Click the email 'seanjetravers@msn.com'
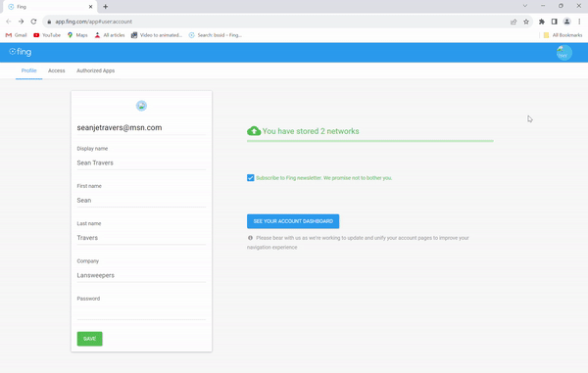This screenshot has width=588, height=373. (120, 127)
